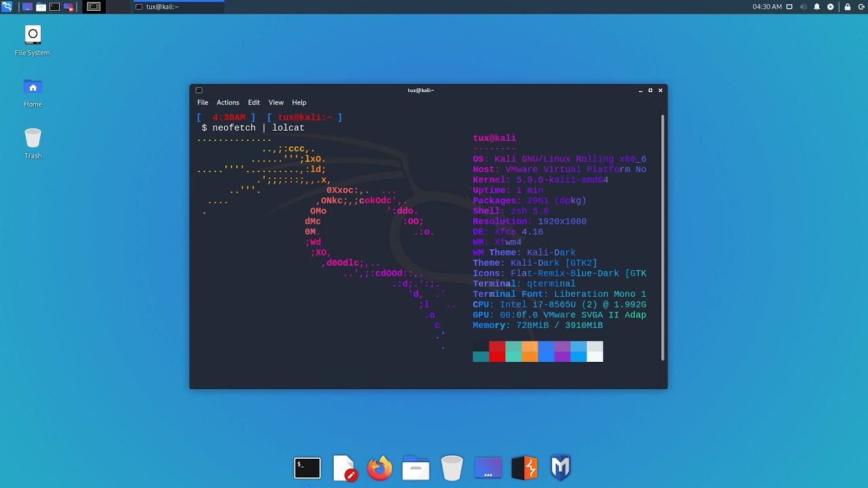
Task: Click the 'Terminal Font: Liberation Mono' line
Action: coord(559,294)
